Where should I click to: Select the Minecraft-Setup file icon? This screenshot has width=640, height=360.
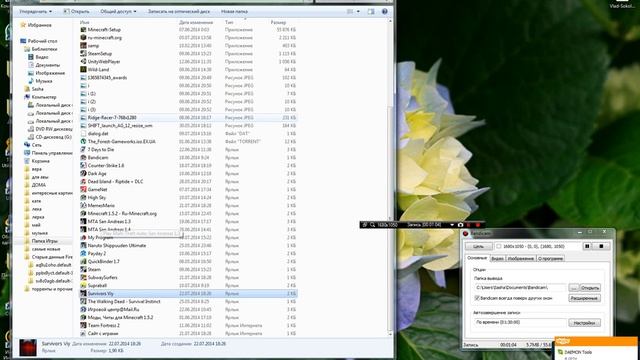click(x=83, y=29)
